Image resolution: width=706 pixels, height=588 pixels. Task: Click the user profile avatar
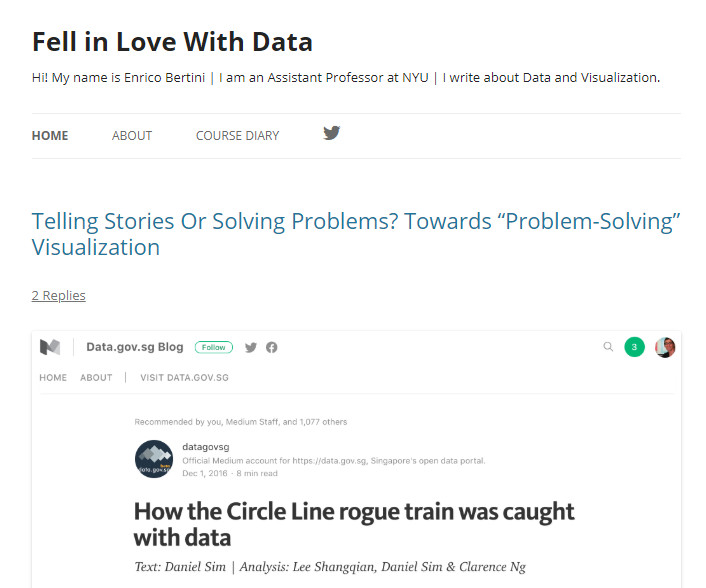coord(665,347)
